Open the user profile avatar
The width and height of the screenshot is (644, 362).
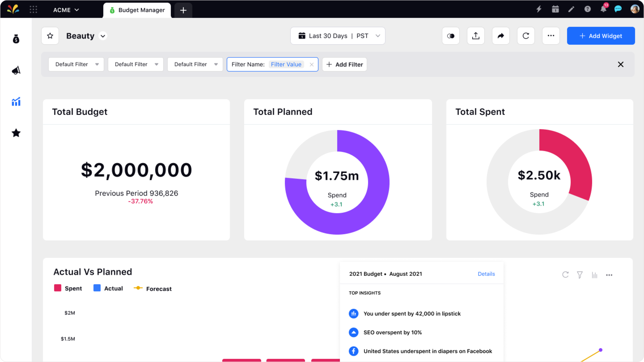[x=635, y=9]
